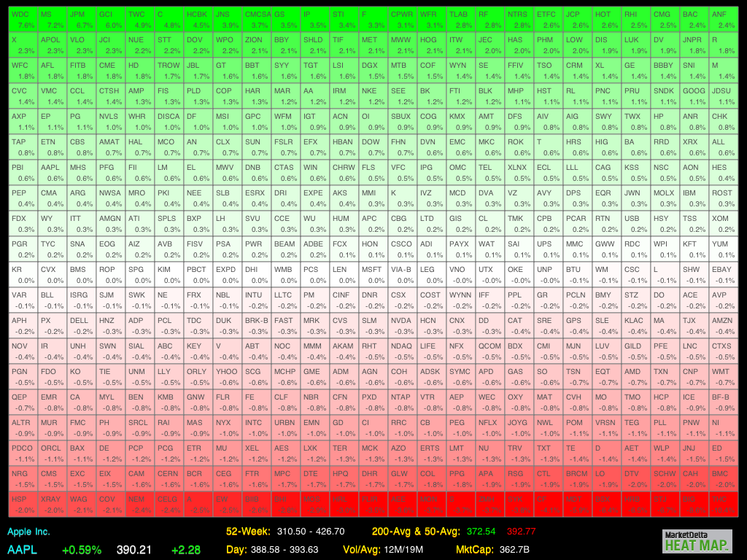Open the INTC -1.0% cell
Viewport: 747px width, 560px height.
(256, 428)
